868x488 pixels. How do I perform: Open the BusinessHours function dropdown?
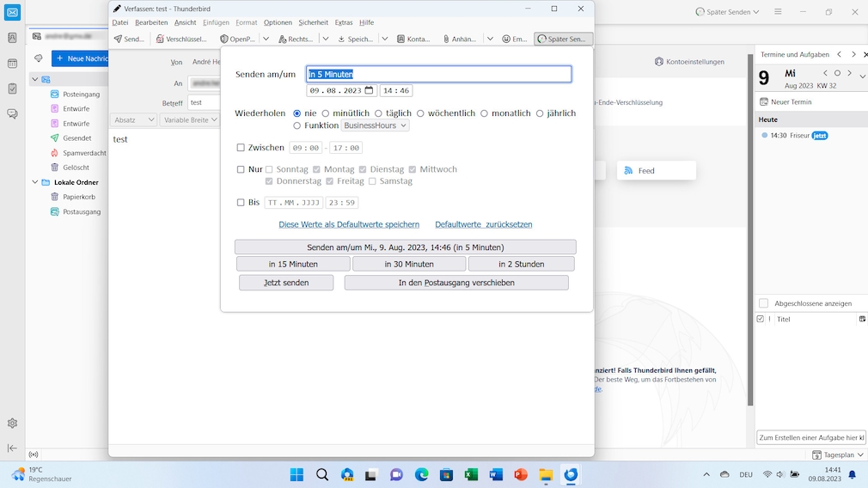(x=376, y=125)
